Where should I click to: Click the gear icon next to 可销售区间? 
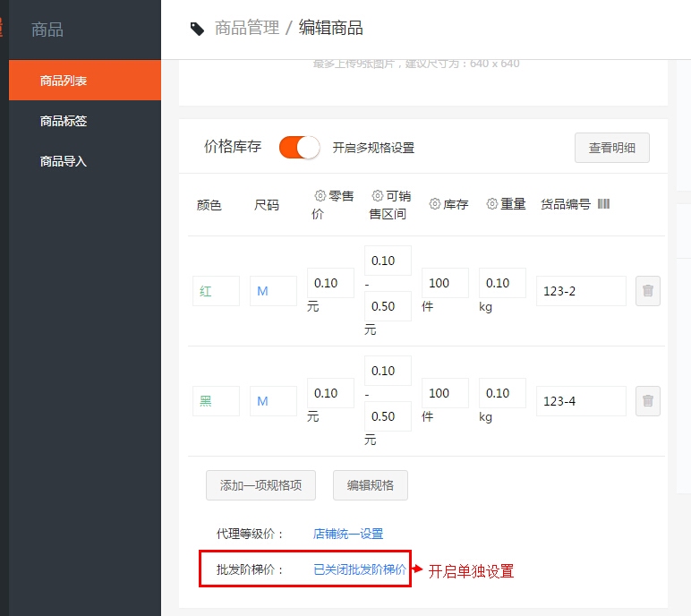[x=377, y=195]
